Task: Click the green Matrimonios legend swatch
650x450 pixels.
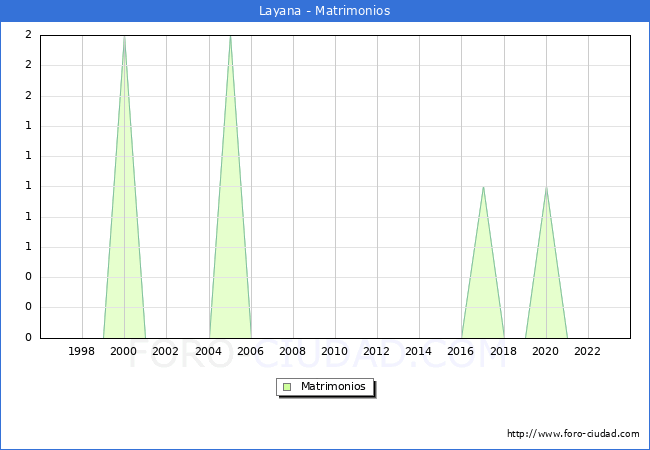Action: (x=287, y=387)
